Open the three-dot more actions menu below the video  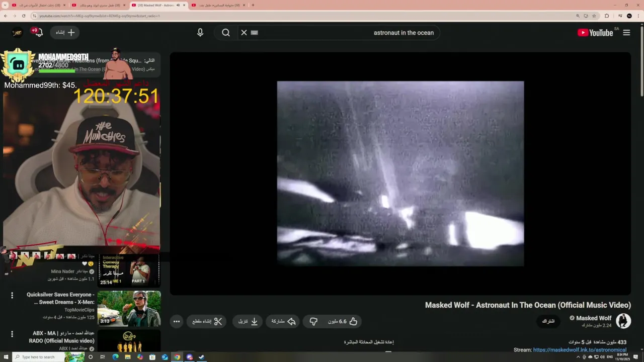click(176, 321)
